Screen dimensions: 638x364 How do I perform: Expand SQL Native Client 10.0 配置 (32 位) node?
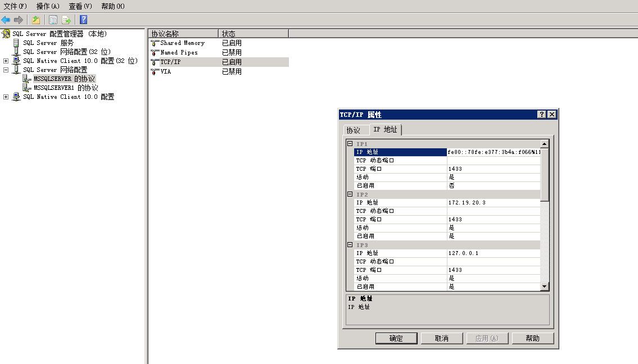point(6,61)
